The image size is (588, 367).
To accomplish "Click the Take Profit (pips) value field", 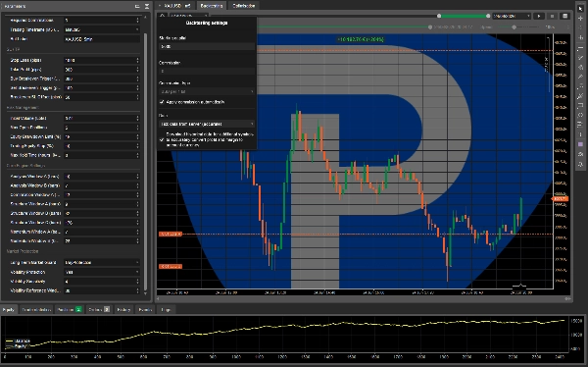I will click(102, 70).
